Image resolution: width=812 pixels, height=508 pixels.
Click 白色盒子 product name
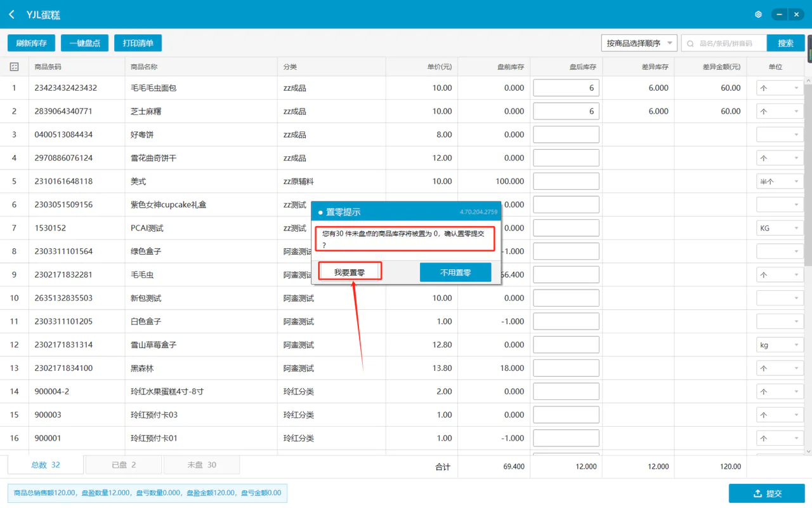coord(146,321)
